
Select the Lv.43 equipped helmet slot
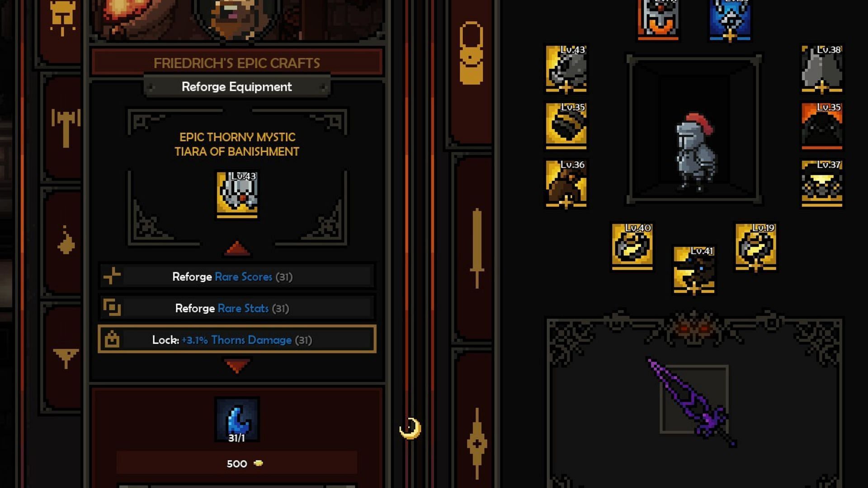pyautogui.click(x=566, y=69)
